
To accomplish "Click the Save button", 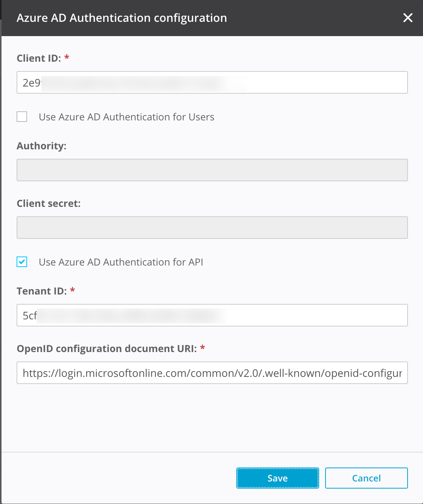I will pyautogui.click(x=277, y=478).
